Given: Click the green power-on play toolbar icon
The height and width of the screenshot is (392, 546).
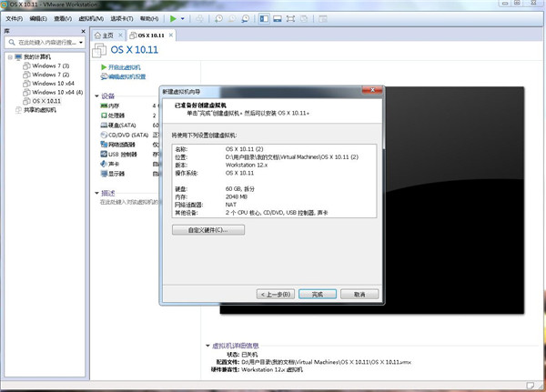Looking at the screenshot, I should click(173, 19).
